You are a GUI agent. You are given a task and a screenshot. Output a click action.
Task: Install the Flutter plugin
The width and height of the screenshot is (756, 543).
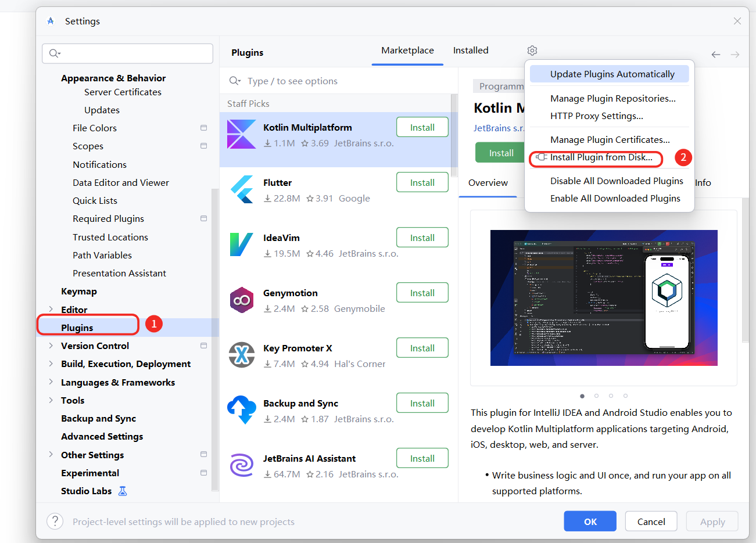point(422,182)
